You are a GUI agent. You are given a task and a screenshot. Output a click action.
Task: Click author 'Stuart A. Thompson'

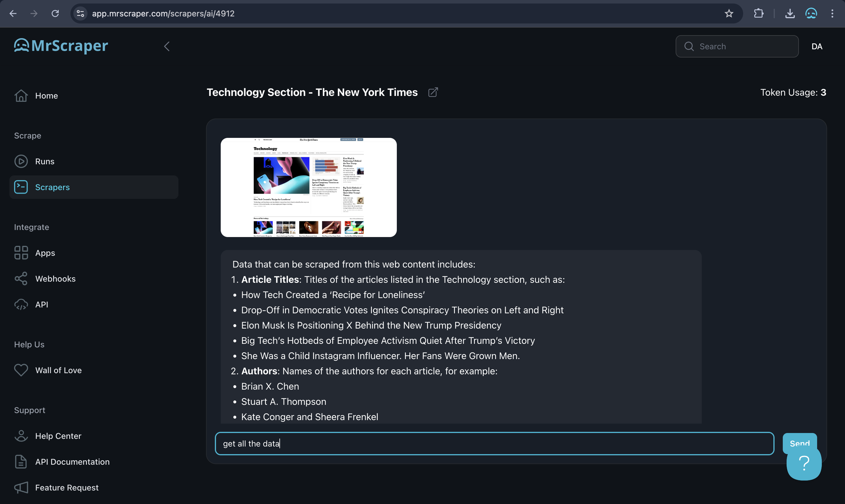(x=284, y=402)
